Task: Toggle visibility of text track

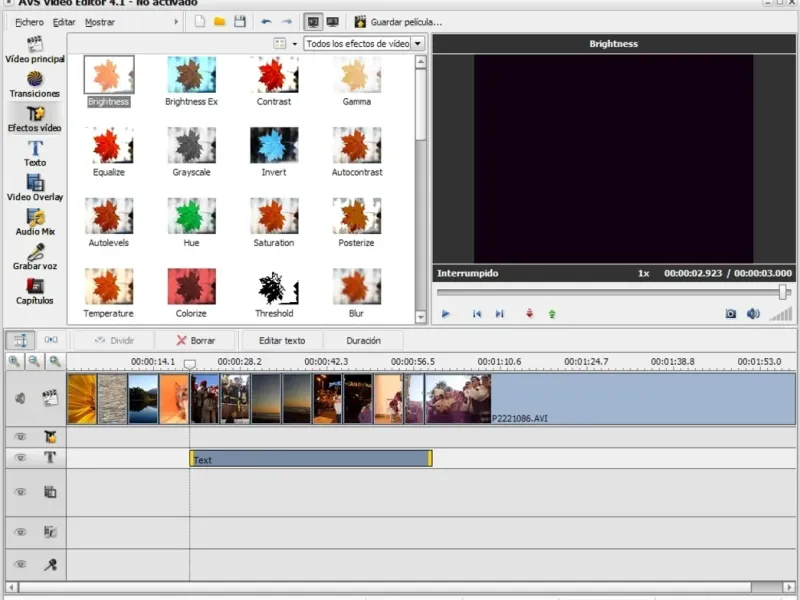Action: tap(20, 458)
